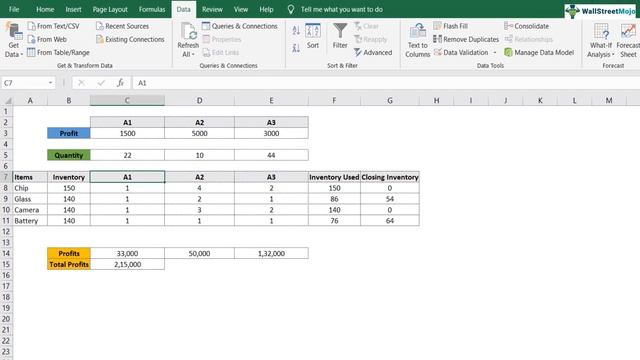Open Recent Sources
Screen dimensions: 640x360
(122, 26)
